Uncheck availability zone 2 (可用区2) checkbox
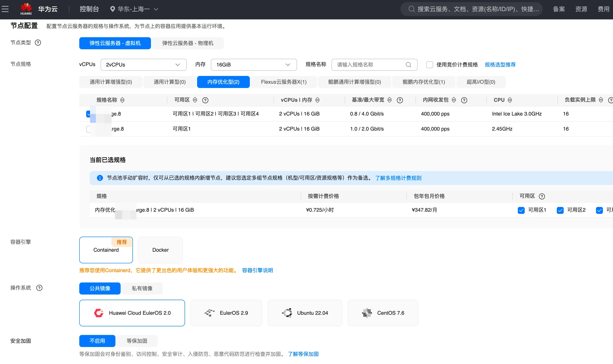 [x=560, y=210]
